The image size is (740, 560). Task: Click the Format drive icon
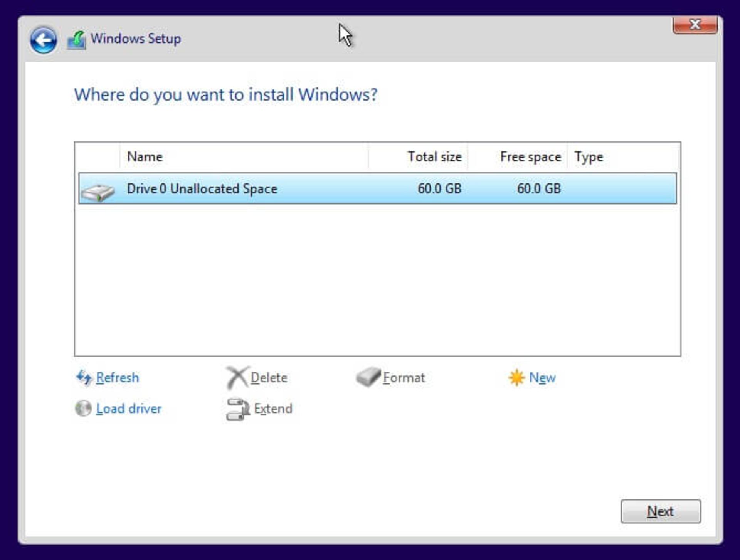click(x=368, y=377)
